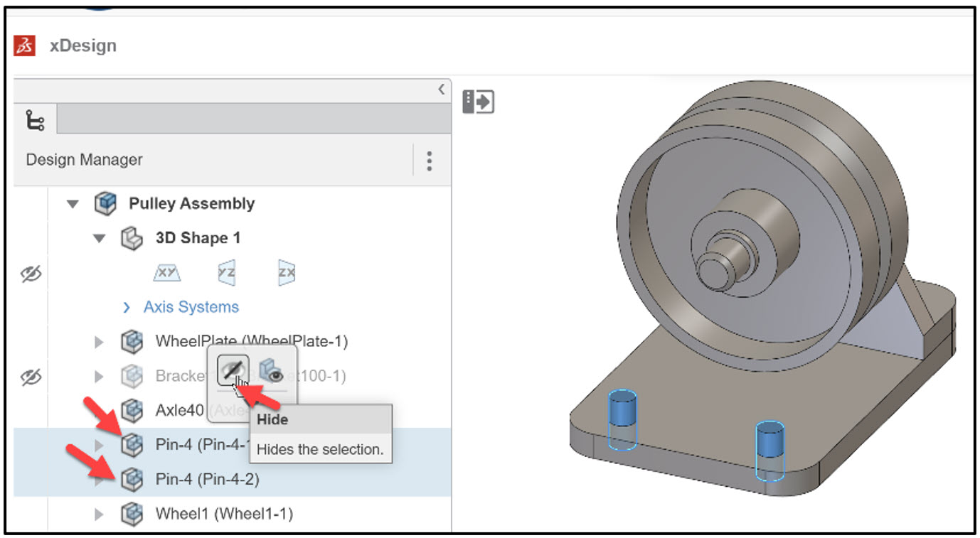Viewport: 980px width, 538px height.
Task: Click the Pulley Assembly component icon
Action: [x=105, y=203]
